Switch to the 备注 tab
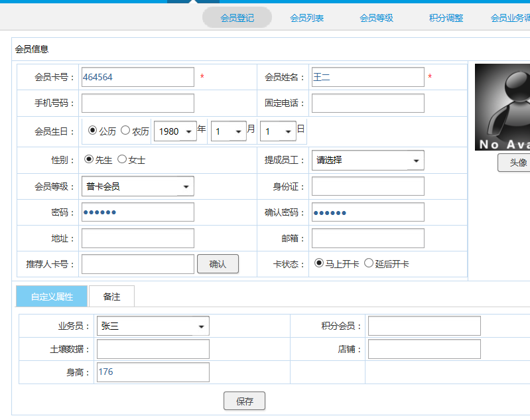The height and width of the screenshot is (420, 530). tap(111, 297)
